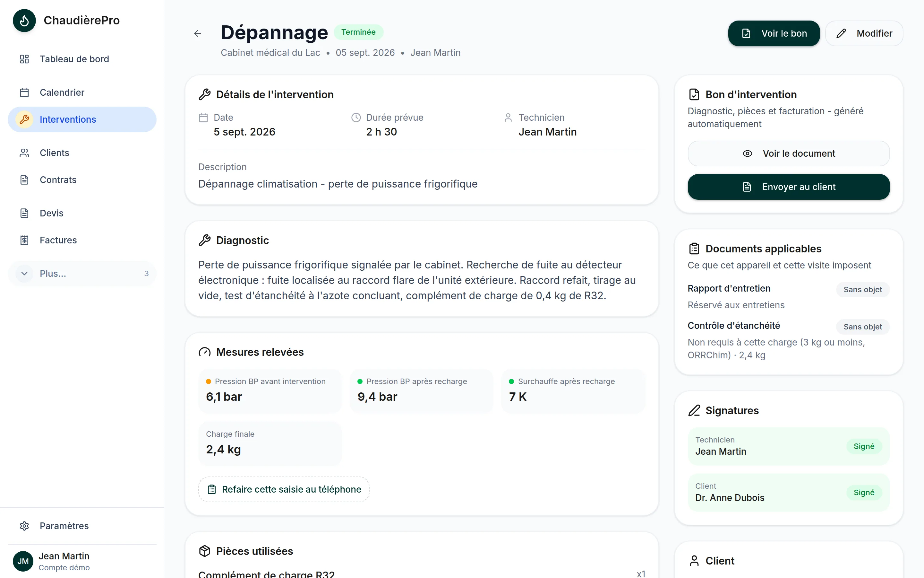924x578 pixels.
Task: Click the Factures receipt icon
Action: click(24, 240)
